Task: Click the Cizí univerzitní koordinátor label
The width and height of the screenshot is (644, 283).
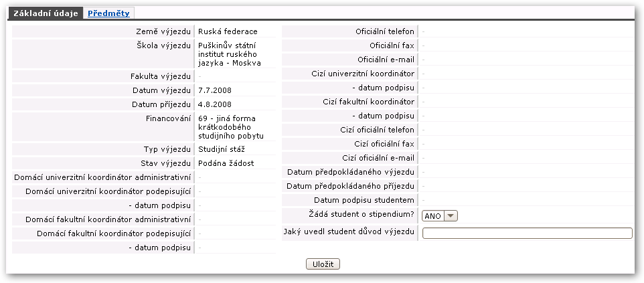Action: 363,74
